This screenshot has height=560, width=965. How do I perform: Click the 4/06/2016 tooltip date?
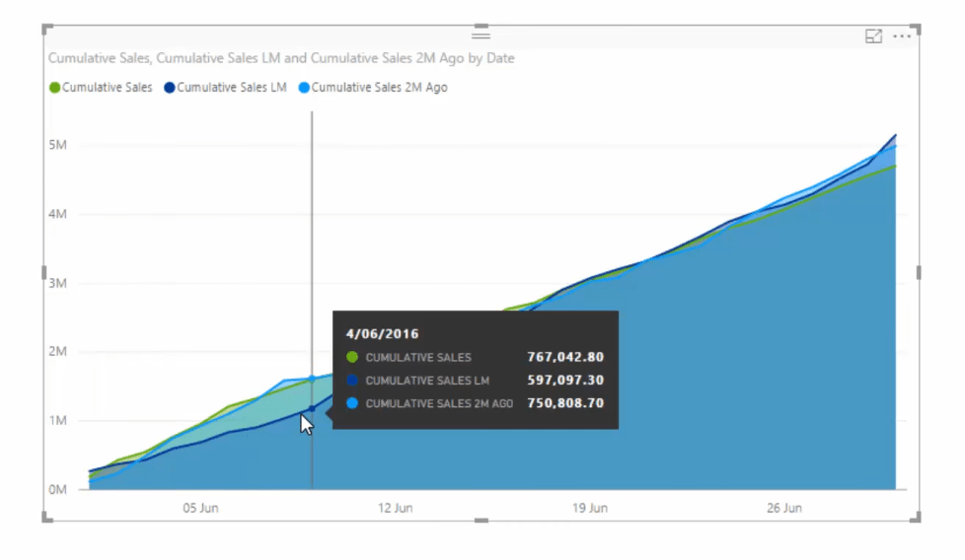[382, 334]
